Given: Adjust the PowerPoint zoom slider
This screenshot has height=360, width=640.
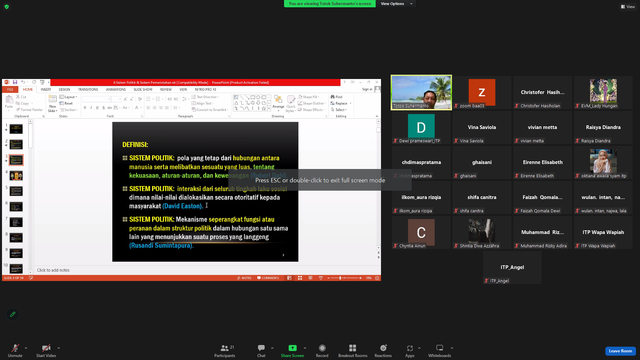Looking at the screenshot, I should (x=344, y=278).
